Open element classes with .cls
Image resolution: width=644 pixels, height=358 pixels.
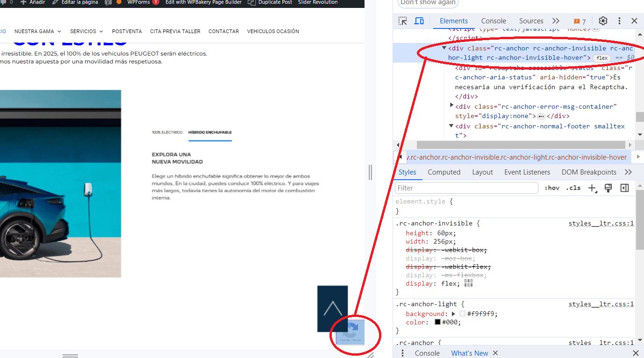[x=573, y=188]
